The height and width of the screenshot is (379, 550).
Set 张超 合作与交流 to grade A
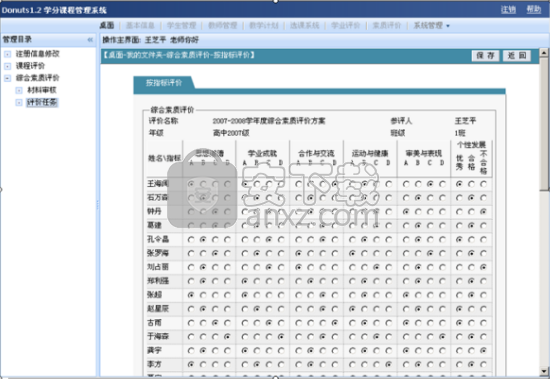click(x=299, y=295)
